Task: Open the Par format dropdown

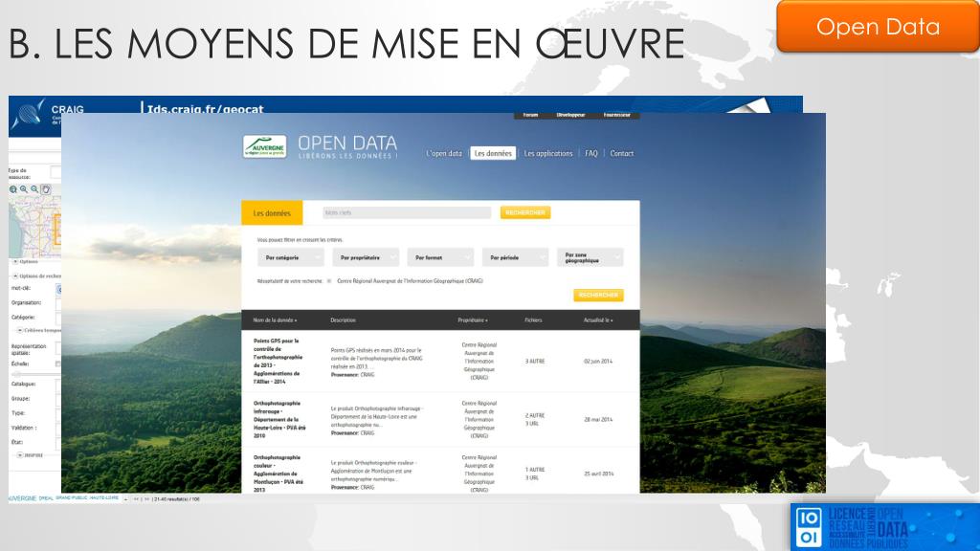Action: point(440,257)
